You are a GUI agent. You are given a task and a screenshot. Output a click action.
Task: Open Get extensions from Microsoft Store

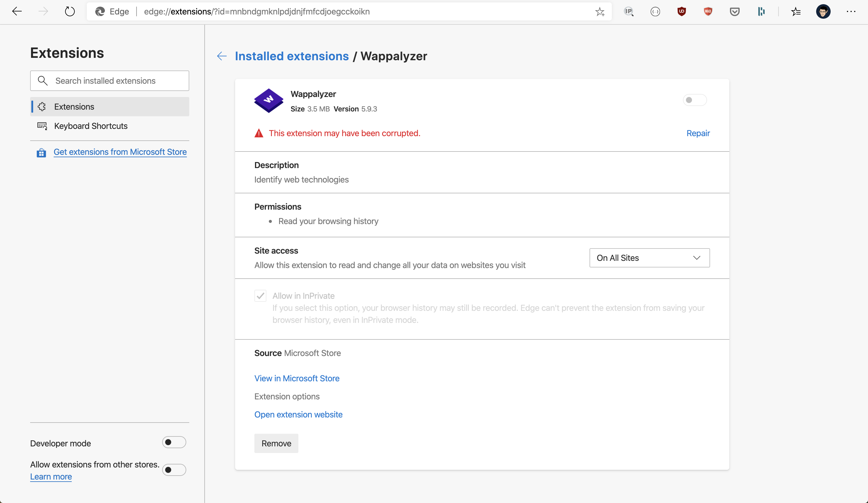click(120, 152)
